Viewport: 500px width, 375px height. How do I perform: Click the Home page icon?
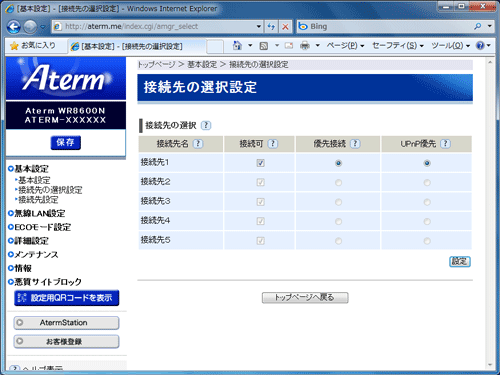click(237, 45)
